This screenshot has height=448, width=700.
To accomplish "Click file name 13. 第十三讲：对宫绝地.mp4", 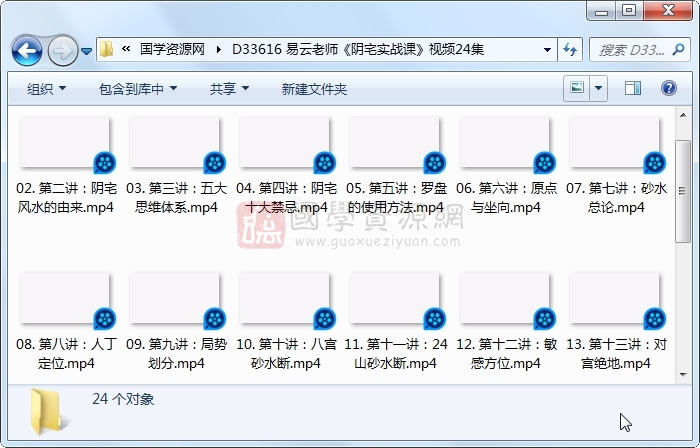I will pos(616,354).
